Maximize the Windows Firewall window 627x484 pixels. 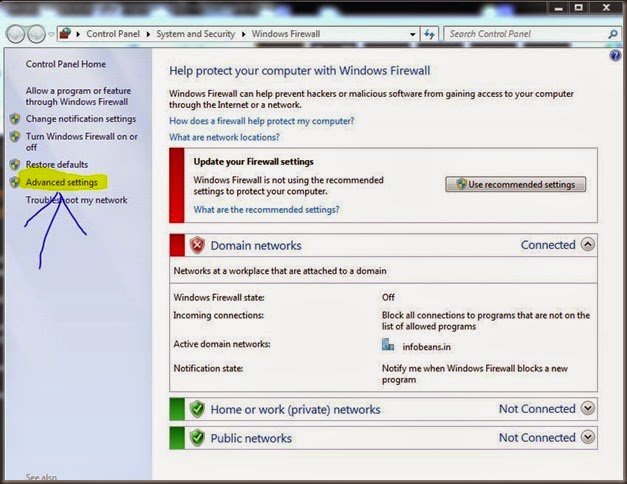[x=579, y=7]
